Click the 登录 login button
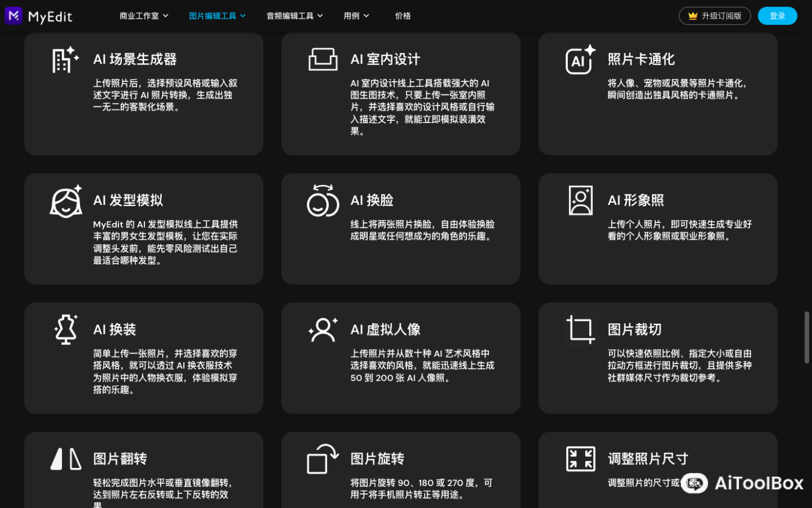Screen dimensions: 812x508 [x=777, y=16]
